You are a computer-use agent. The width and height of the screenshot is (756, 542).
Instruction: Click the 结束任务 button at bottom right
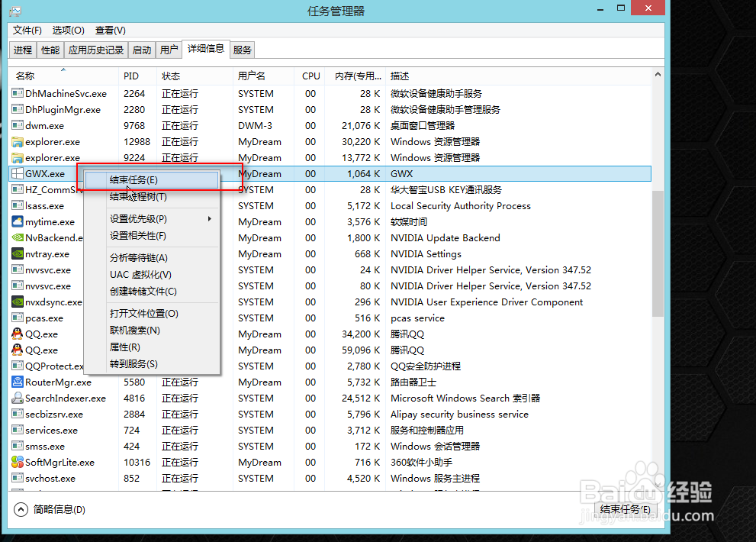tap(625, 509)
